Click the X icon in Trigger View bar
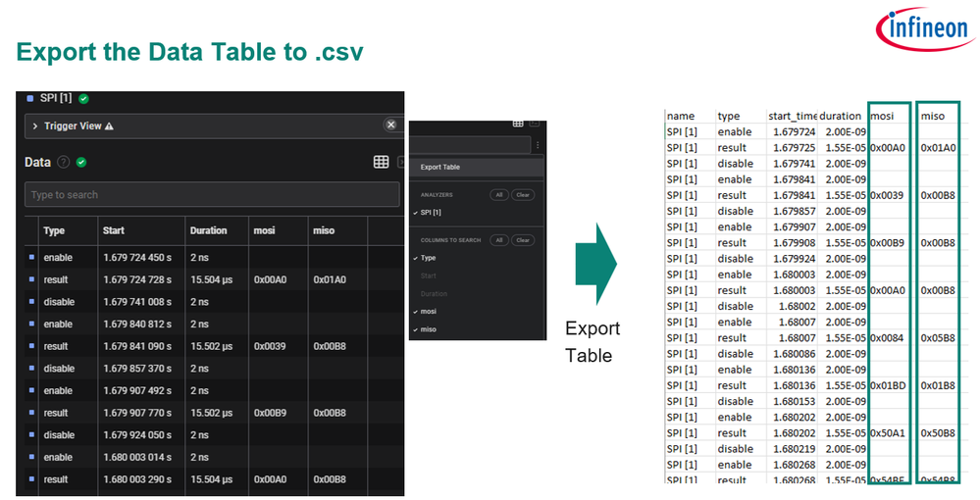 (390, 125)
